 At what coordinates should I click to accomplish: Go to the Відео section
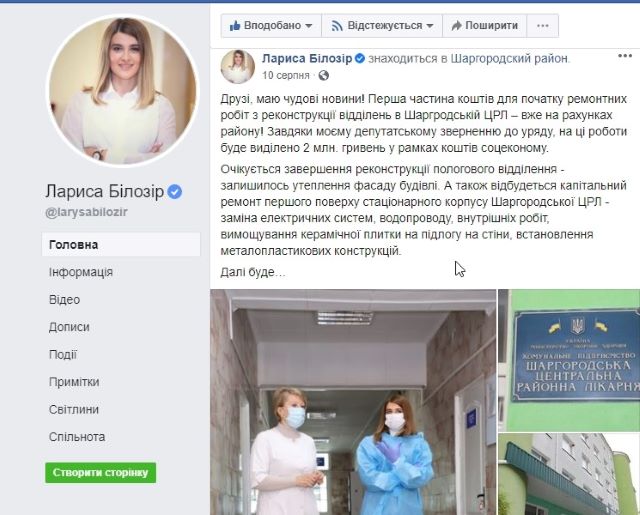tap(64, 300)
